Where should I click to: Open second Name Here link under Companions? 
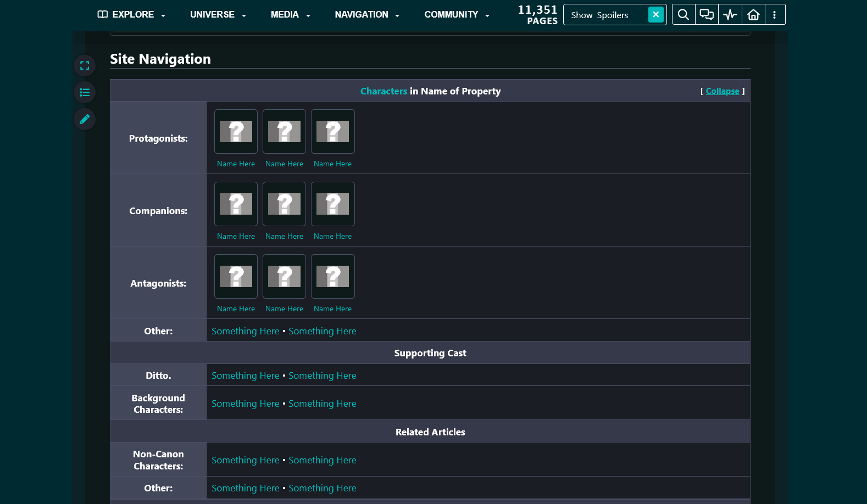(x=284, y=236)
